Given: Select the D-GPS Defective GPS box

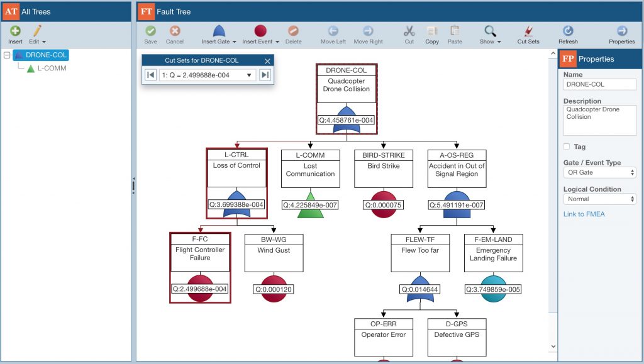Looking at the screenshot, I should (x=457, y=338).
